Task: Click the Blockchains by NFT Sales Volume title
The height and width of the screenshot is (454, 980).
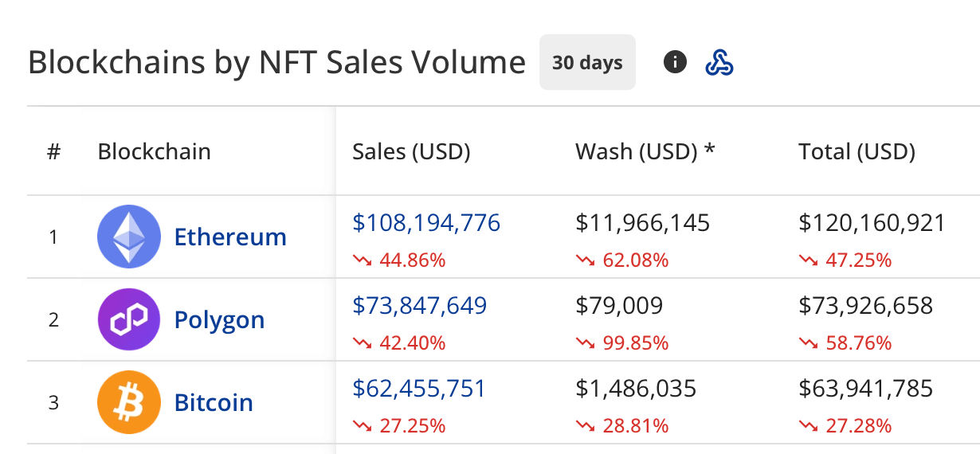Action: point(276,62)
